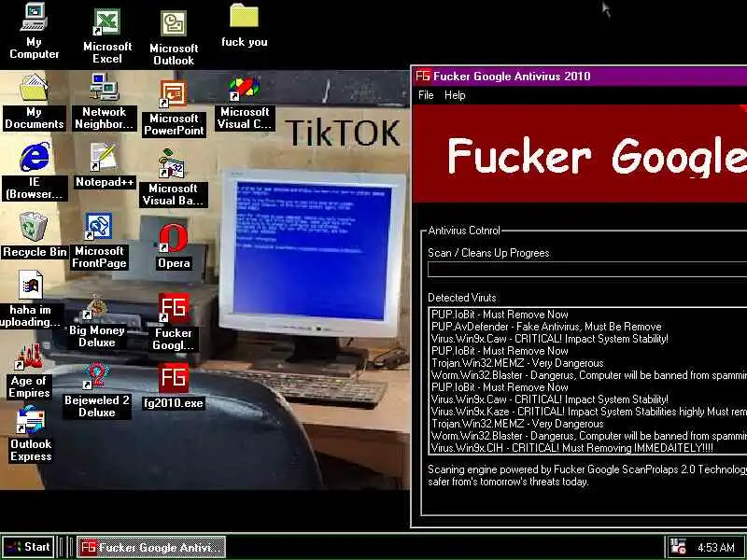The width and height of the screenshot is (747, 560).
Task: Select 'Virus.Win9x.CIH - CRITICAL!' list row
Action: click(588, 448)
